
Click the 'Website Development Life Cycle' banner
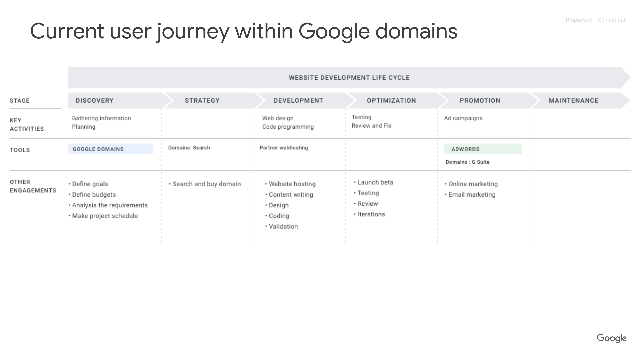349,78
